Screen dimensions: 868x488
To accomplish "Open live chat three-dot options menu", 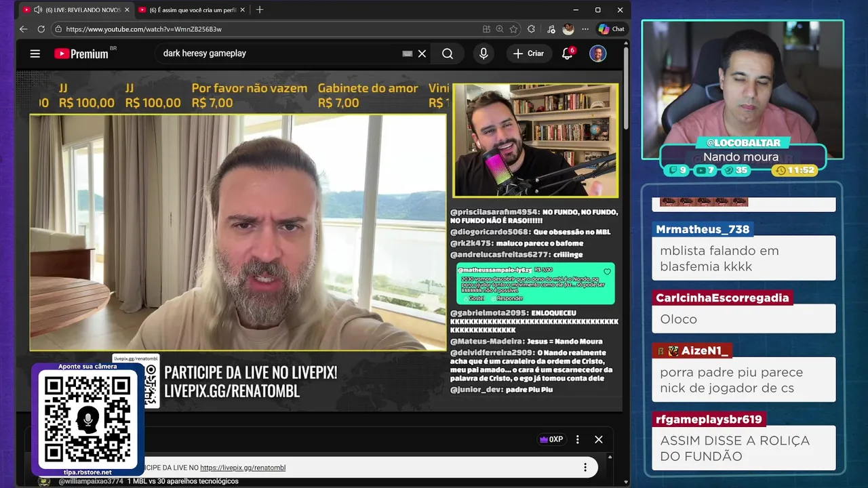I will click(578, 439).
